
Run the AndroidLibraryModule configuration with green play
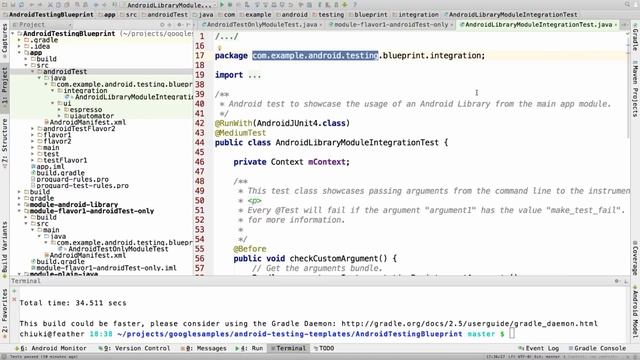(222, 5)
